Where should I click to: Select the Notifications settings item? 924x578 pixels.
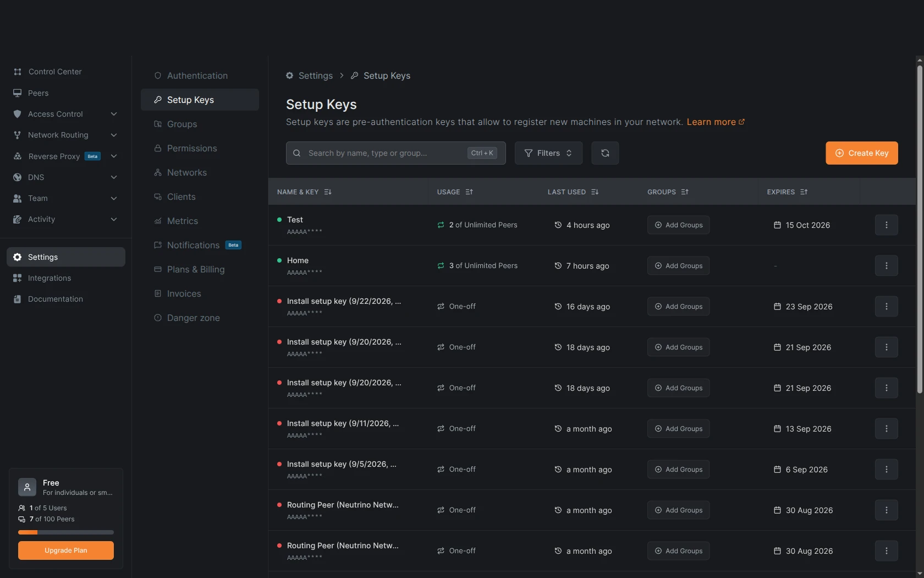[200, 245]
